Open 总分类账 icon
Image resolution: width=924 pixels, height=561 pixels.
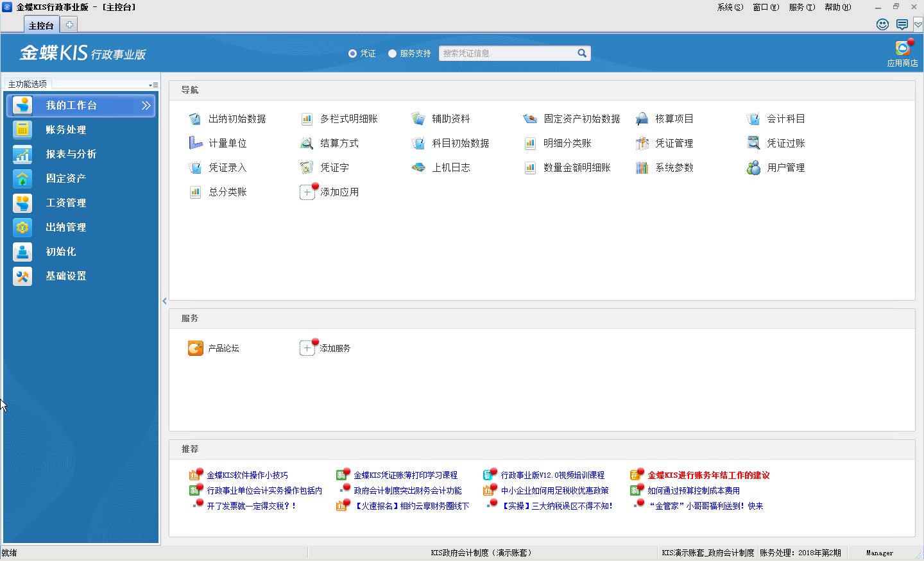(195, 192)
